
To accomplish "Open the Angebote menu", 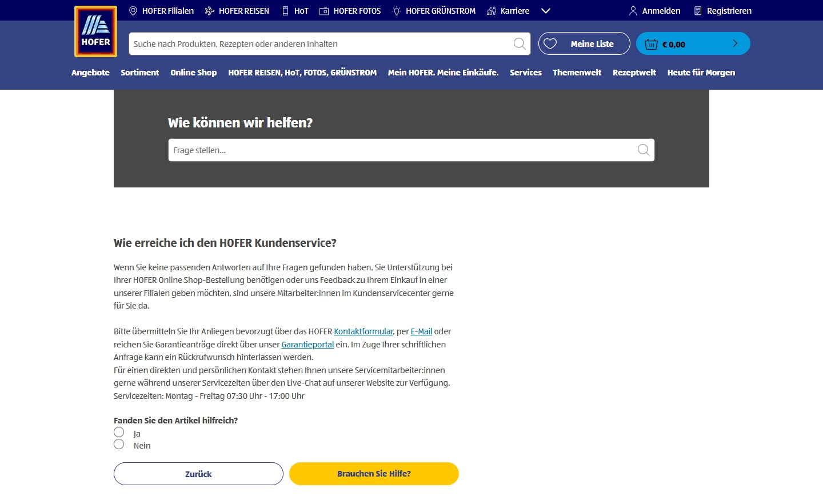I will click(x=90, y=73).
